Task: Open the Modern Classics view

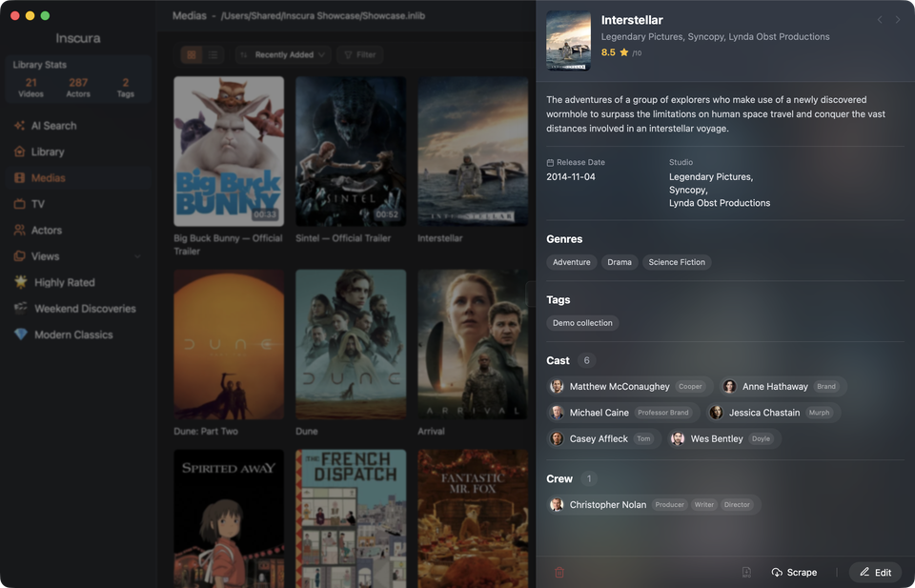Action: point(78,335)
